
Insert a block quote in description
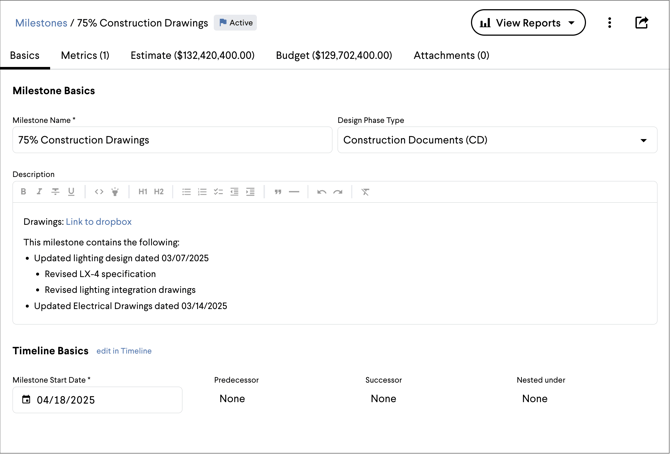point(278,192)
